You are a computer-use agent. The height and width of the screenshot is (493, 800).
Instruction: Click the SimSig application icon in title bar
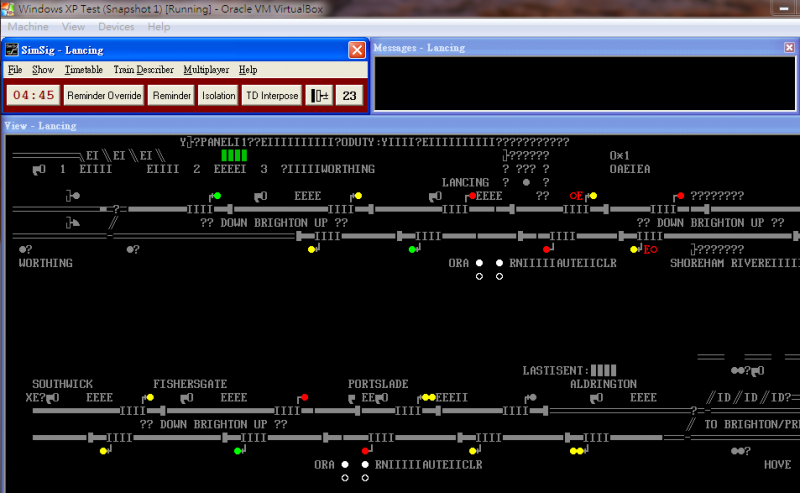tap(11, 50)
